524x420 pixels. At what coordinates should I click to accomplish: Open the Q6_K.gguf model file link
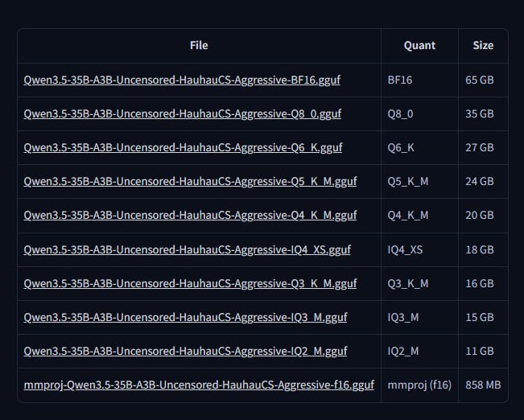[x=184, y=148]
